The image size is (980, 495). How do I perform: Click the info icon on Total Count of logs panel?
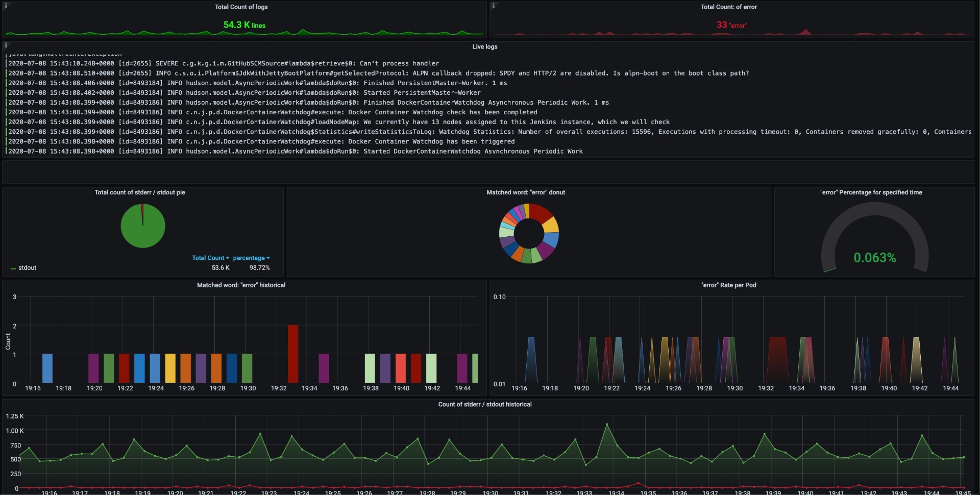6,6
